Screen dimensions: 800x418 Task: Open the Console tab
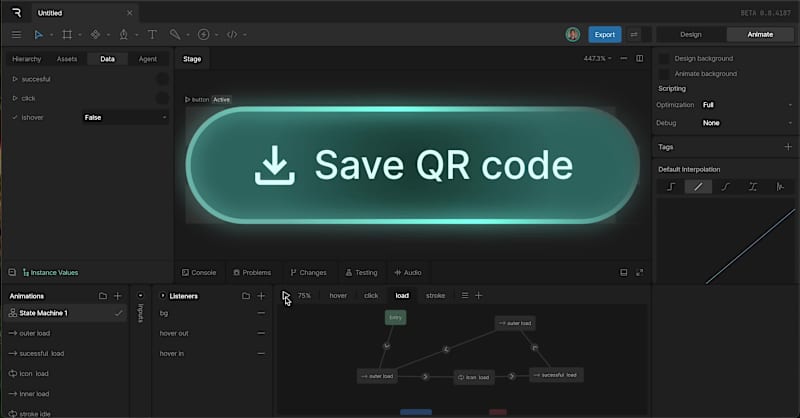coord(199,273)
